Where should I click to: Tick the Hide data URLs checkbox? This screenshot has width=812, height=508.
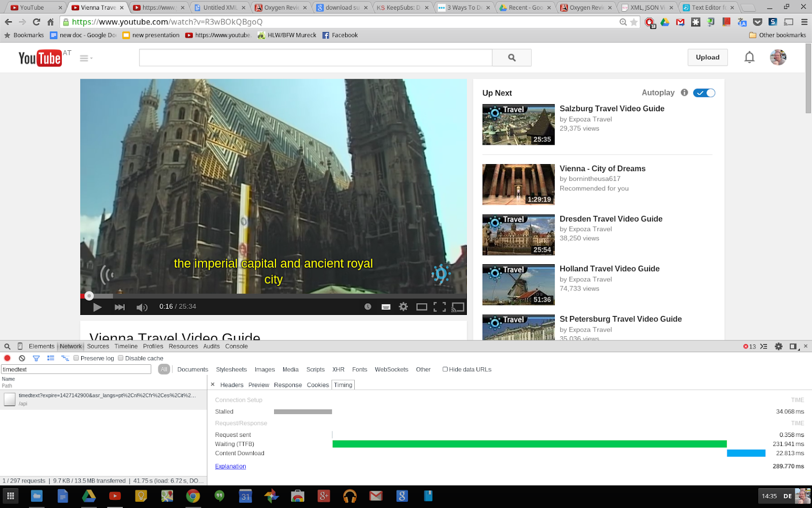(x=445, y=369)
